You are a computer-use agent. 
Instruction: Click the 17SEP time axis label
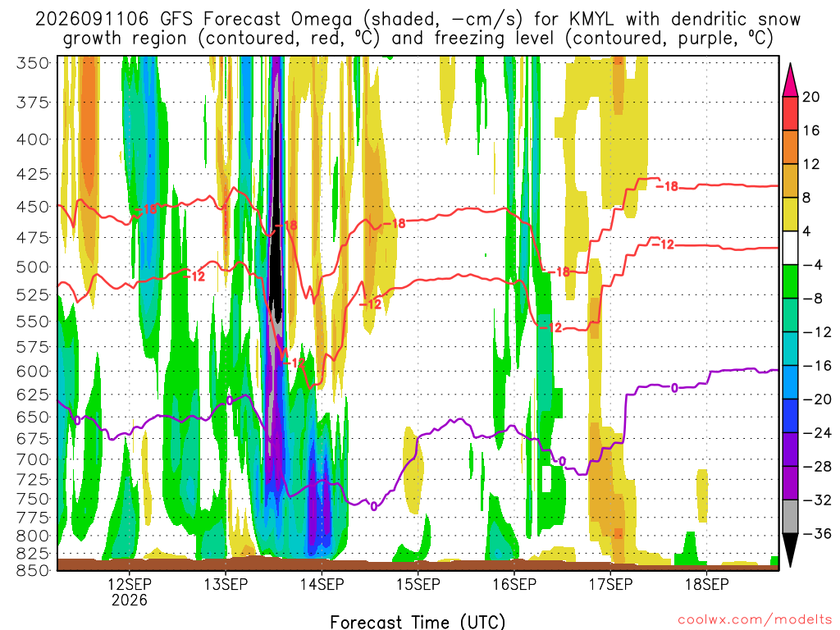(610, 584)
